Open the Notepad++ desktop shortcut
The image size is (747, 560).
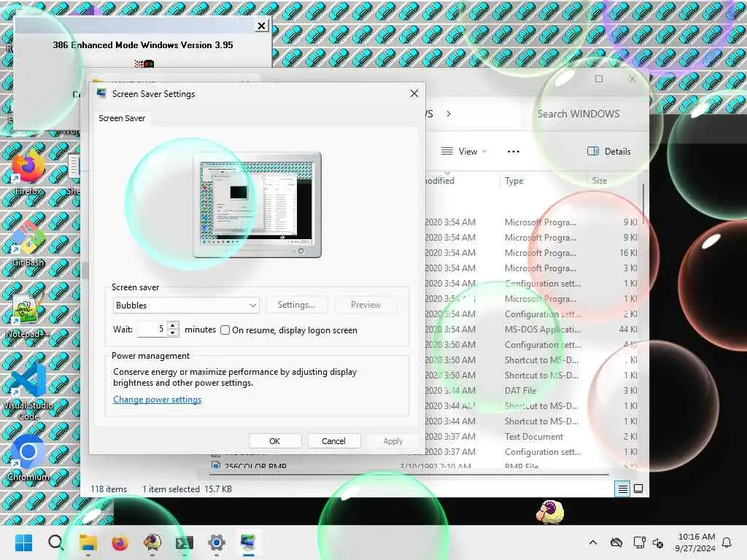click(x=28, y=314)
